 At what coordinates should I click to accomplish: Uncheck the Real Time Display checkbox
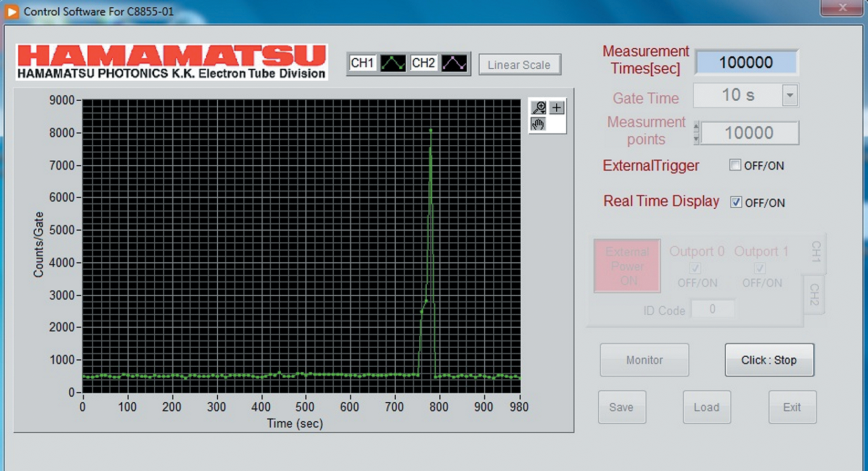(736, 202)
